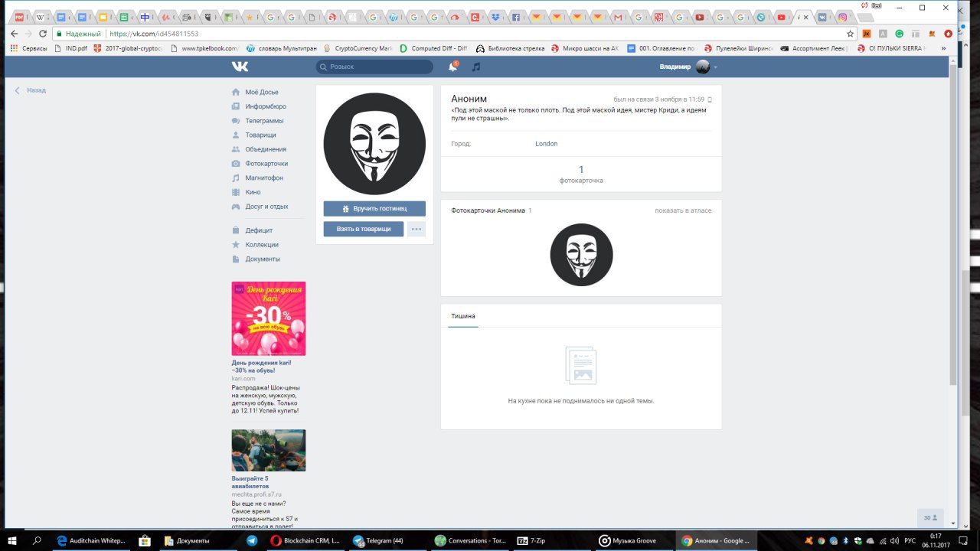
Task: Expand the bookmarks bar overflow chevron
Action: pos(943,48)
